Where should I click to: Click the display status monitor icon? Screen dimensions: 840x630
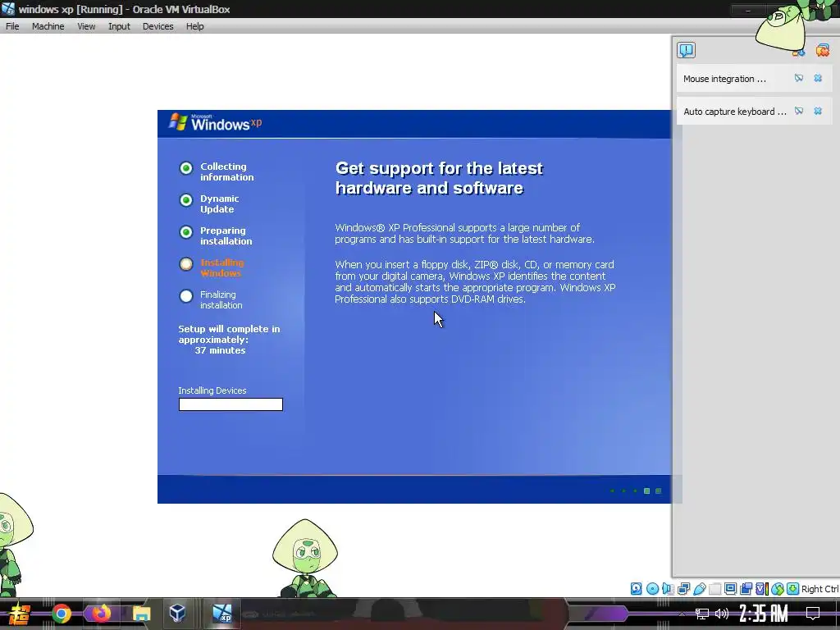pyautogui.click(x=730, y=589)
